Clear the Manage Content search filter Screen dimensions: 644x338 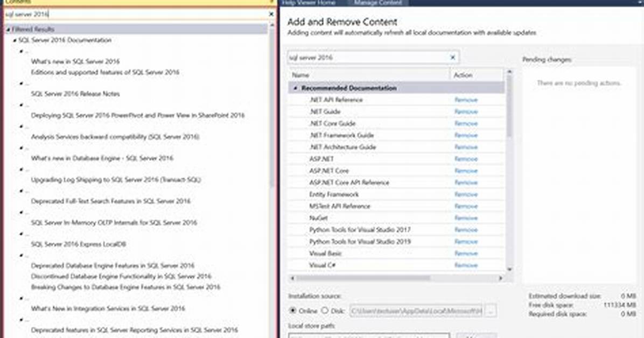click(453, 58)
